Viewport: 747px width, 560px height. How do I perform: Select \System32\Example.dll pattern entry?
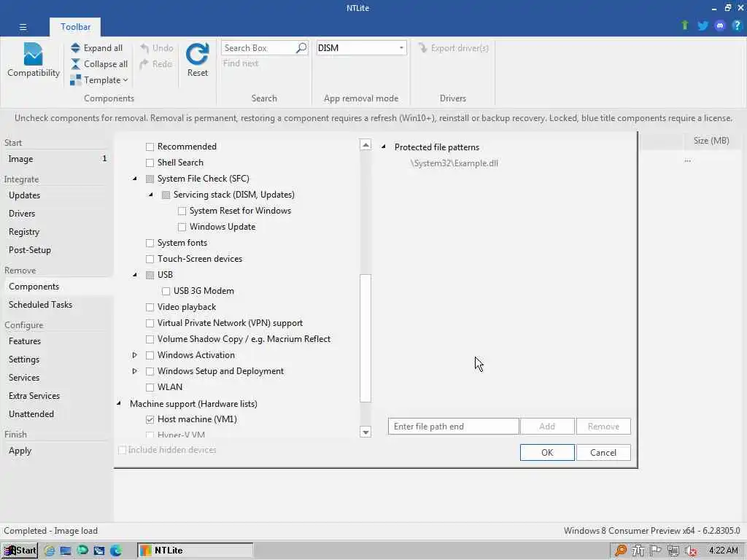coord(454,163)
